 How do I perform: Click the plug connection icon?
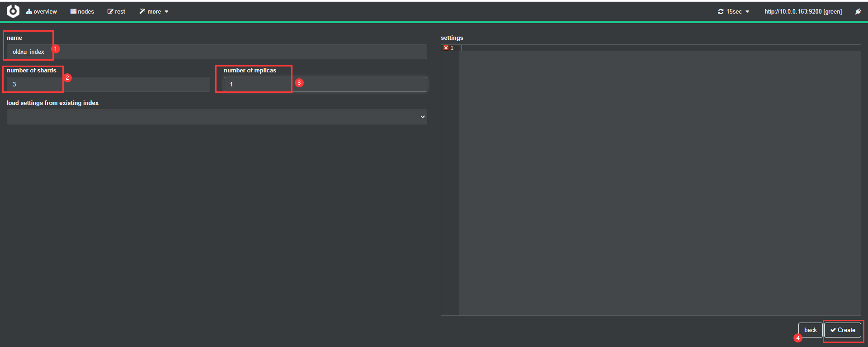pyautogui.click(x=858, y=12)
